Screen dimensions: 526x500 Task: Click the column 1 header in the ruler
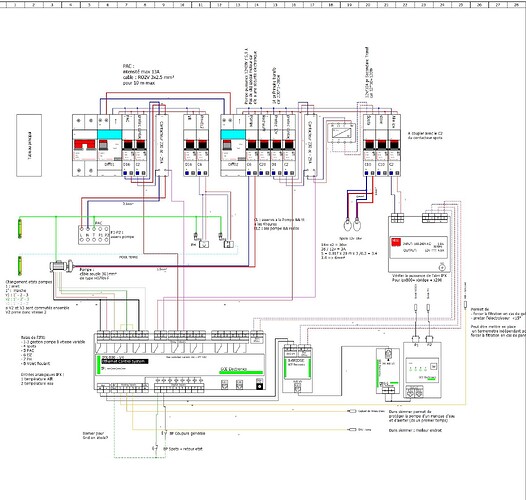[15, 5]
